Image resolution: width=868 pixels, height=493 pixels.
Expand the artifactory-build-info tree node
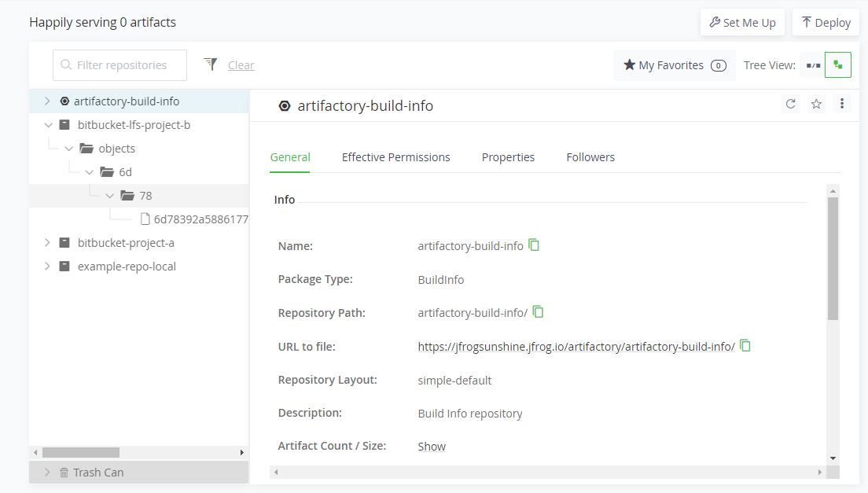click(48, 101)
